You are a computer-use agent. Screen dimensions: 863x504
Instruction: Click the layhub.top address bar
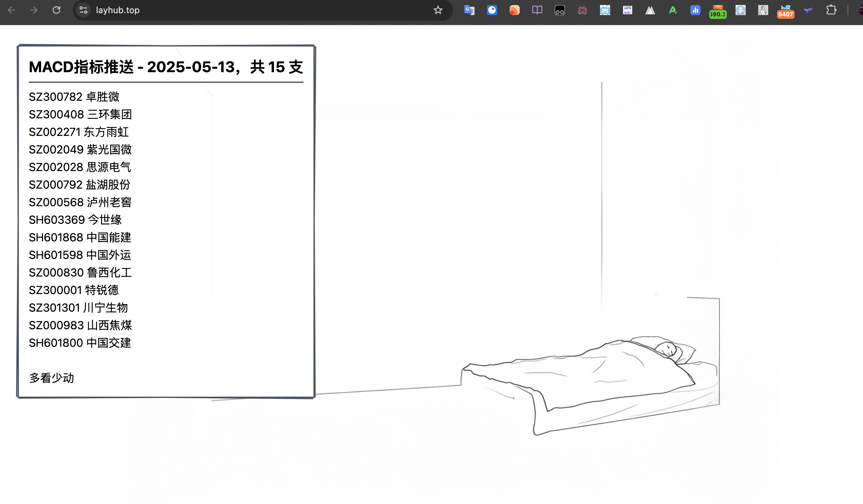click(260, 10)
